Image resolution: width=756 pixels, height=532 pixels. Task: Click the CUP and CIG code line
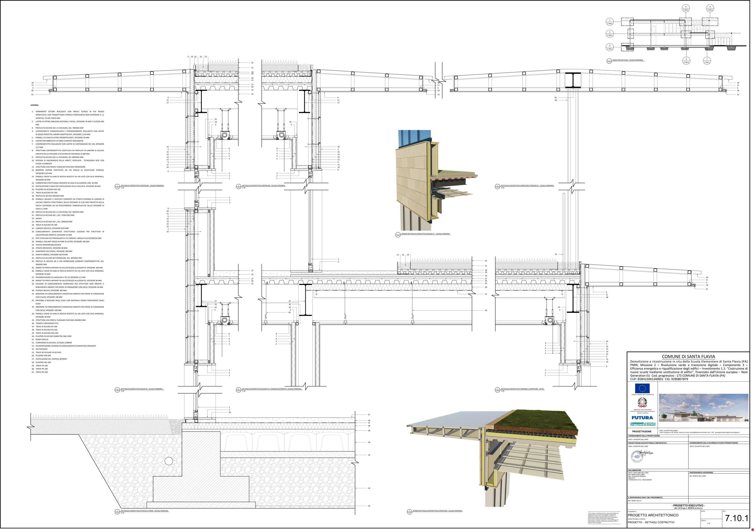659,379
